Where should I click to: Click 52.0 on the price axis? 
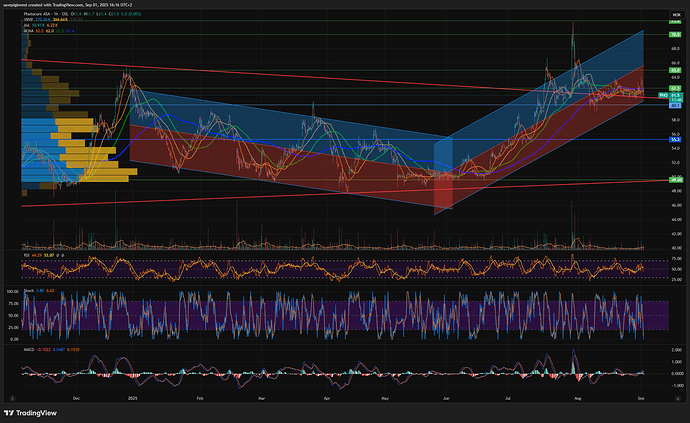675,162
